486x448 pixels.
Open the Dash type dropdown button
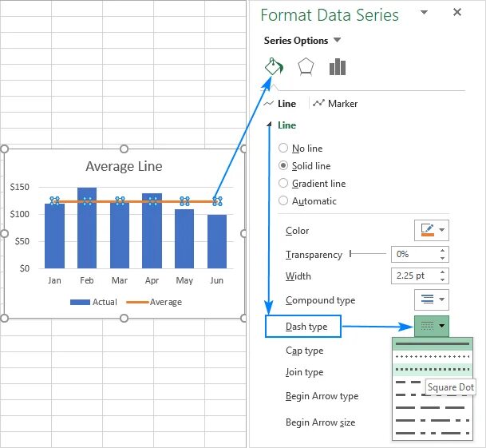(x=432, y=326)
